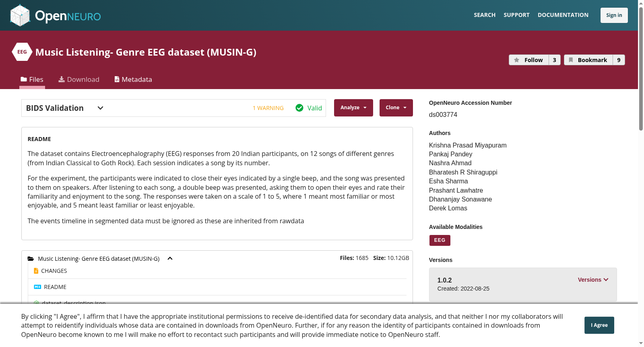Click the 1 WARNING link

(268, 108)
